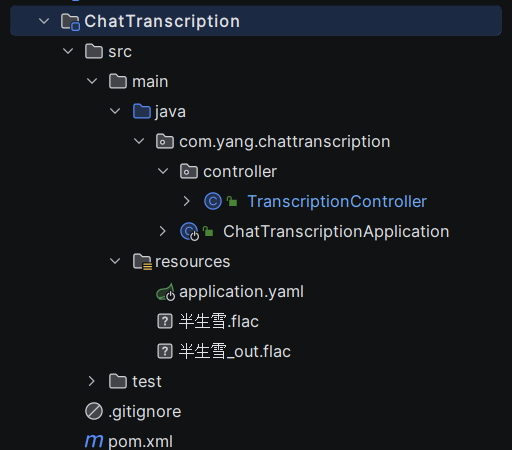Collapse the controller package
The image size is (512, 450).
[163, 171]
